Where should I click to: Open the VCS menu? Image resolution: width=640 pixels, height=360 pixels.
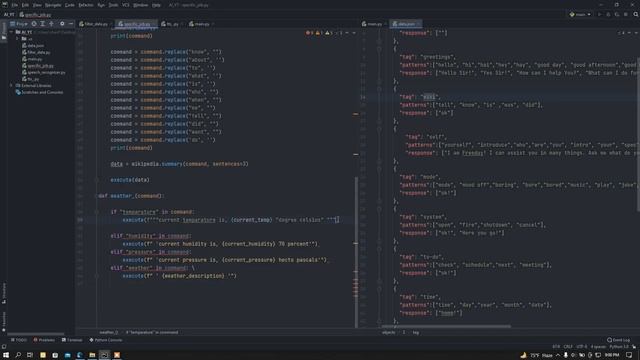(x=126, y=5)
